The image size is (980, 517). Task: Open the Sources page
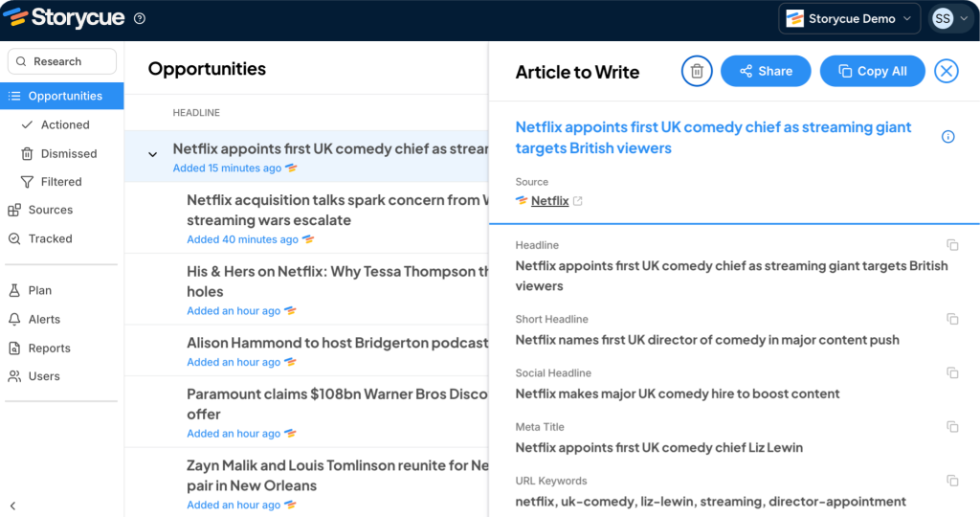[51, 210]
